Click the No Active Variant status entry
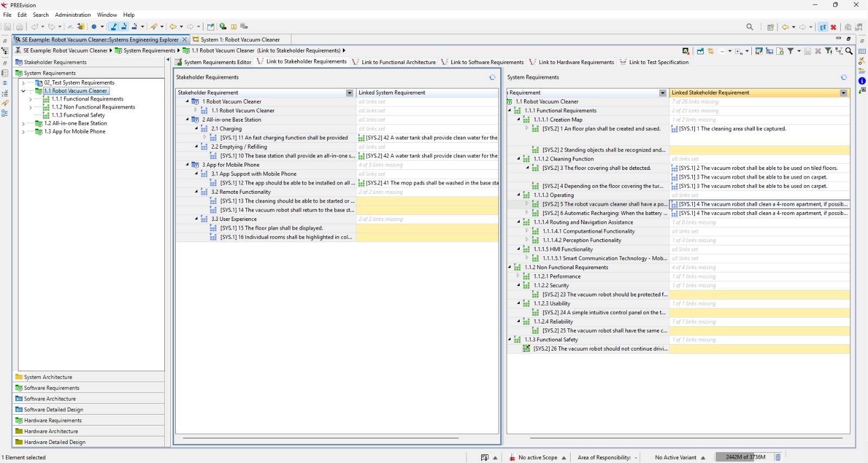 (675, 458)
